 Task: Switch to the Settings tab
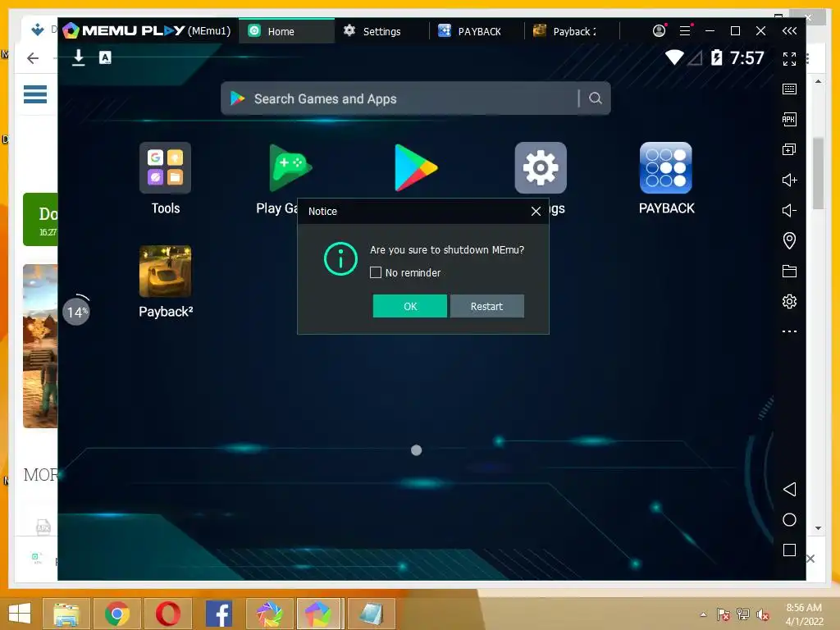click(x=381, y=31)
